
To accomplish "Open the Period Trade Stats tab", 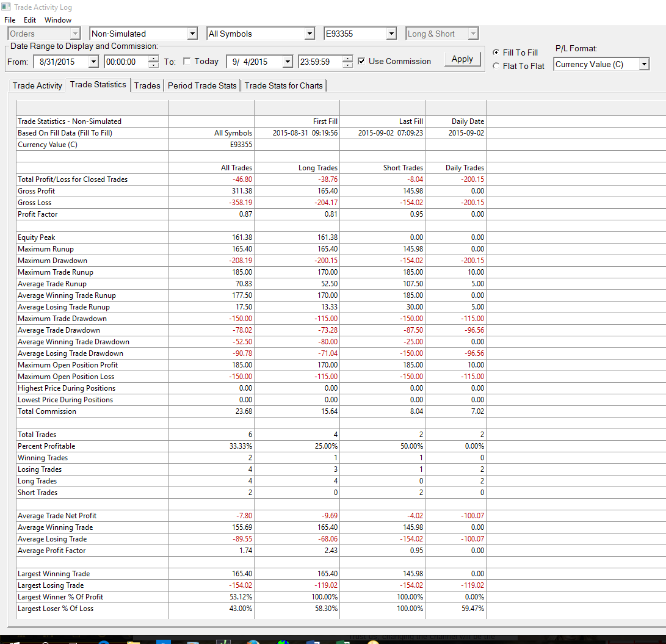I will [x=202, y=85].
